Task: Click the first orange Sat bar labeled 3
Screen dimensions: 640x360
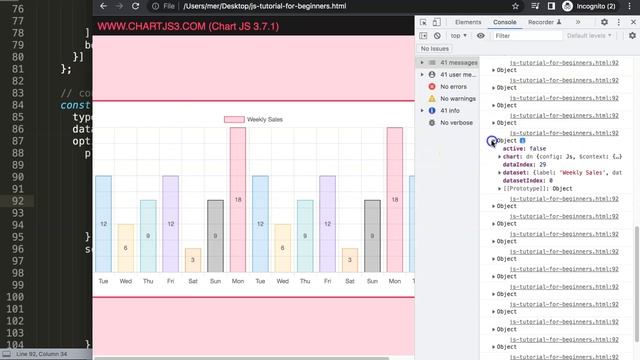Action: [x=193, y=260]
